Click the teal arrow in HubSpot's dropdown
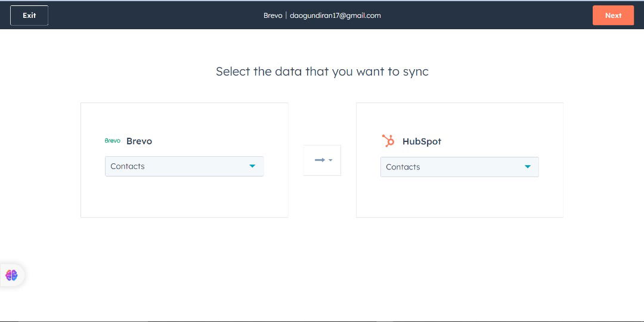644x322 pixels. pos(528,167)
